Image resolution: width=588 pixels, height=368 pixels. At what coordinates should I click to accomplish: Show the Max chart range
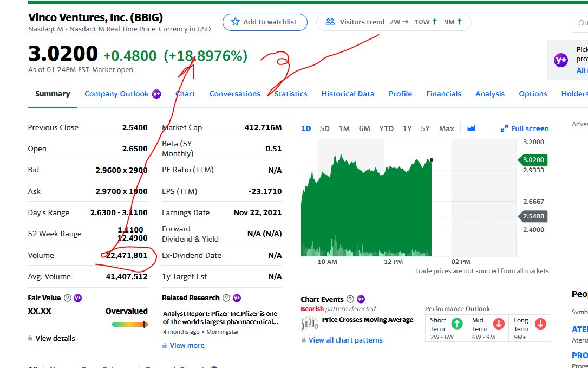tap(447, 128)
